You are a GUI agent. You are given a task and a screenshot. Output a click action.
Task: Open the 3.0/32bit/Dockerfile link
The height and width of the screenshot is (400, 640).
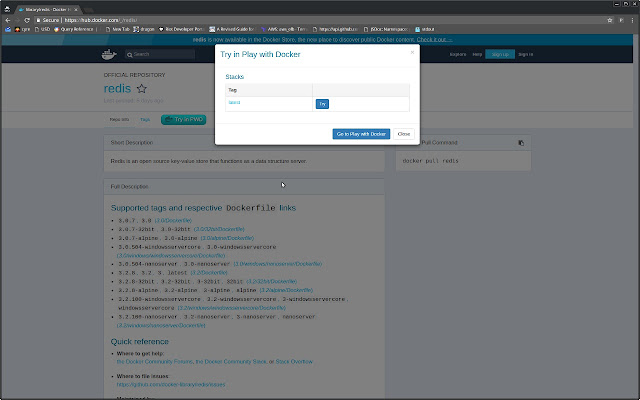[219, 229]
